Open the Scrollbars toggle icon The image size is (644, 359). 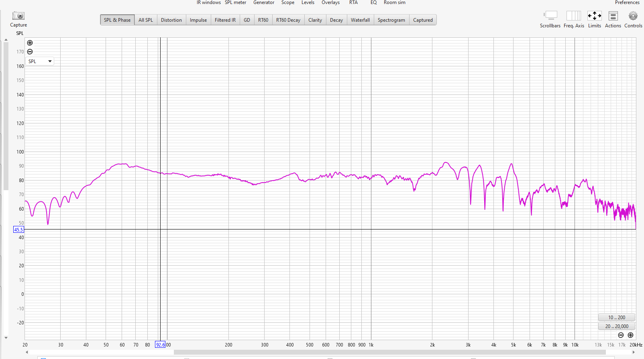pos(550,15)
